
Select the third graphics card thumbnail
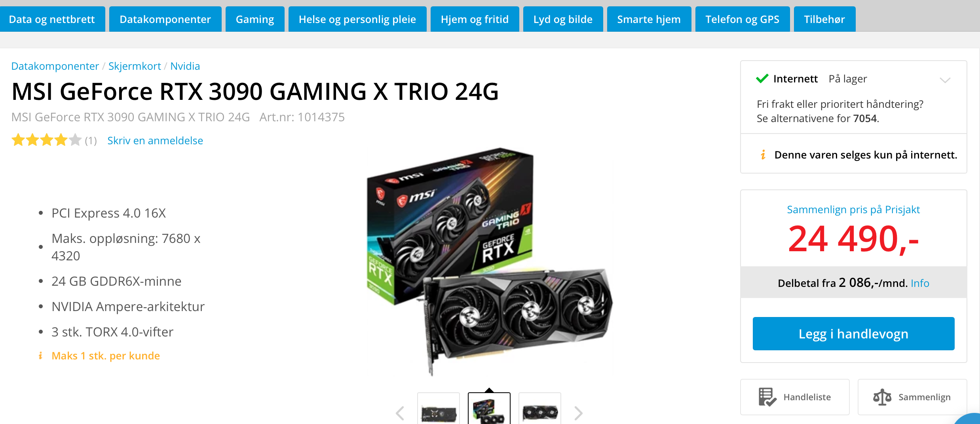click(540, 409)
